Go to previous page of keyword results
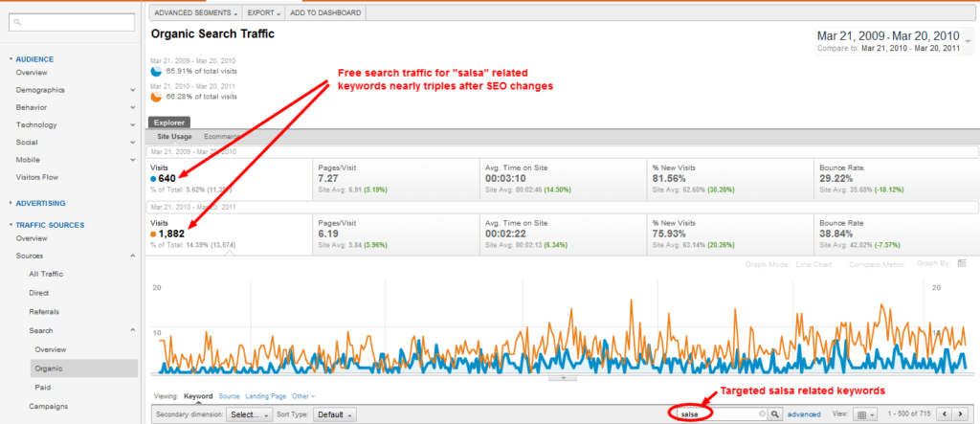980x424 pixels. pos(944,413)
